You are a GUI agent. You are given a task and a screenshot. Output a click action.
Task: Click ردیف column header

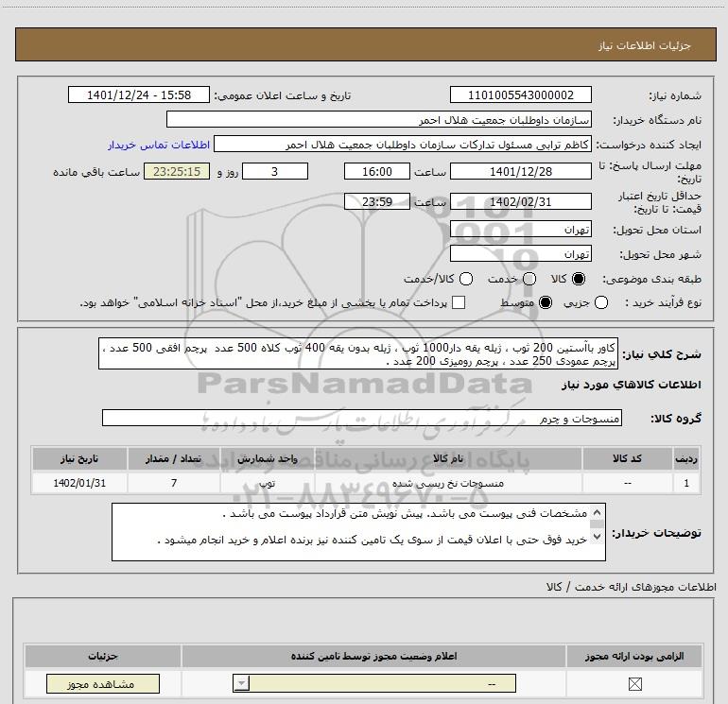point(686,458)
